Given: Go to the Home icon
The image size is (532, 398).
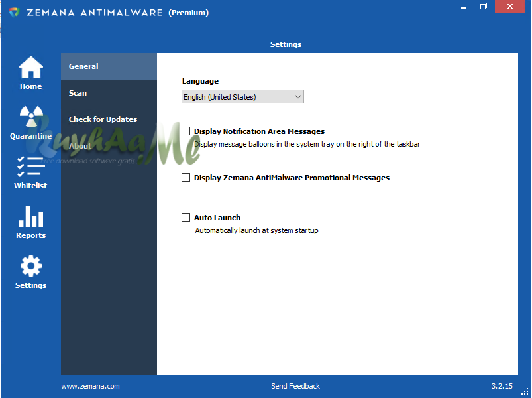Looking at the screenshot, I should point(30,67).
